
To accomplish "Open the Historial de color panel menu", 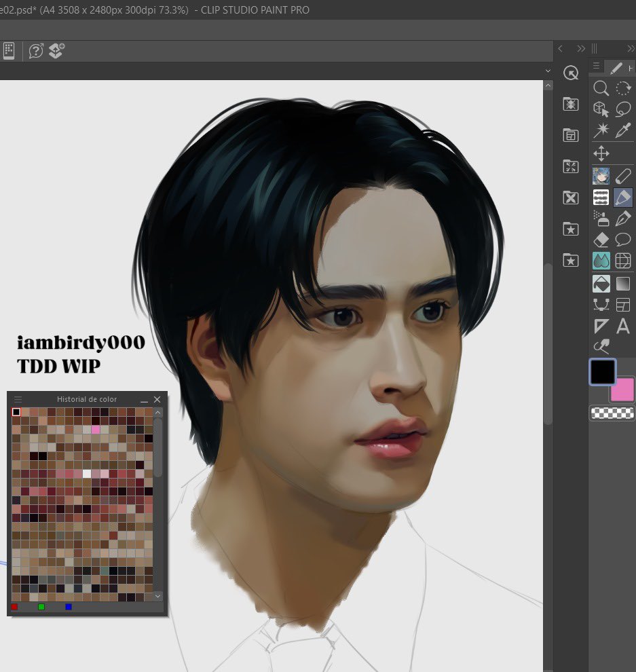I will coord(18,399).
